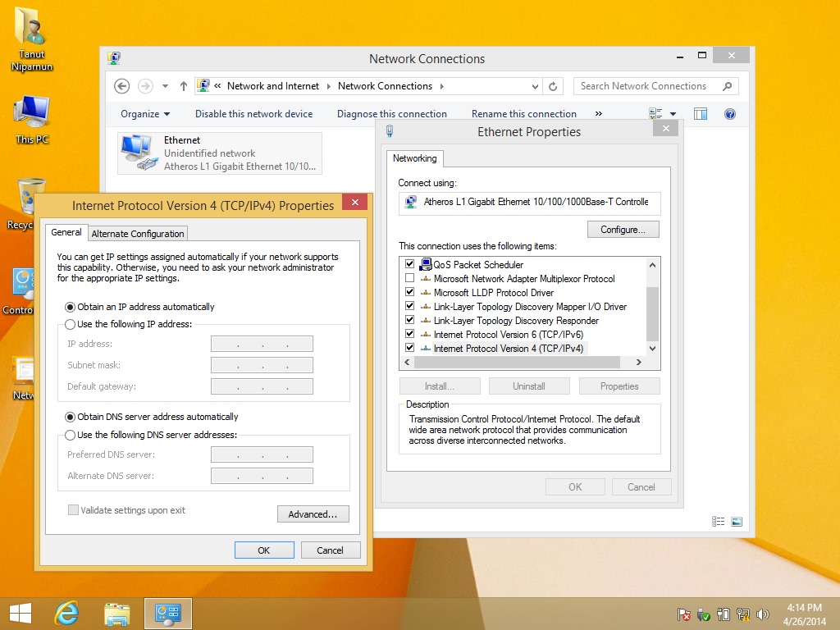Select the Recycle Bin desktop icon
The height and width of the screenshot is (630, 840).
tap(27, 203)
